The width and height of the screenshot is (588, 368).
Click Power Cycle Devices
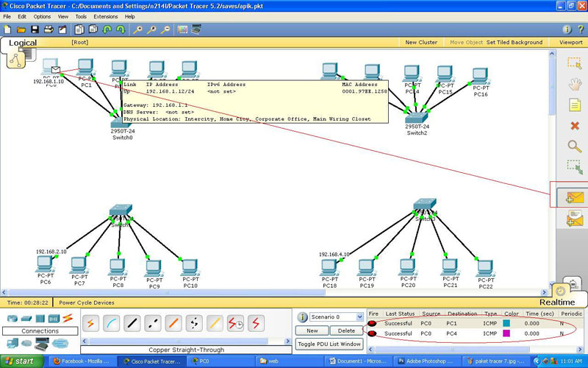coord(87,302)
